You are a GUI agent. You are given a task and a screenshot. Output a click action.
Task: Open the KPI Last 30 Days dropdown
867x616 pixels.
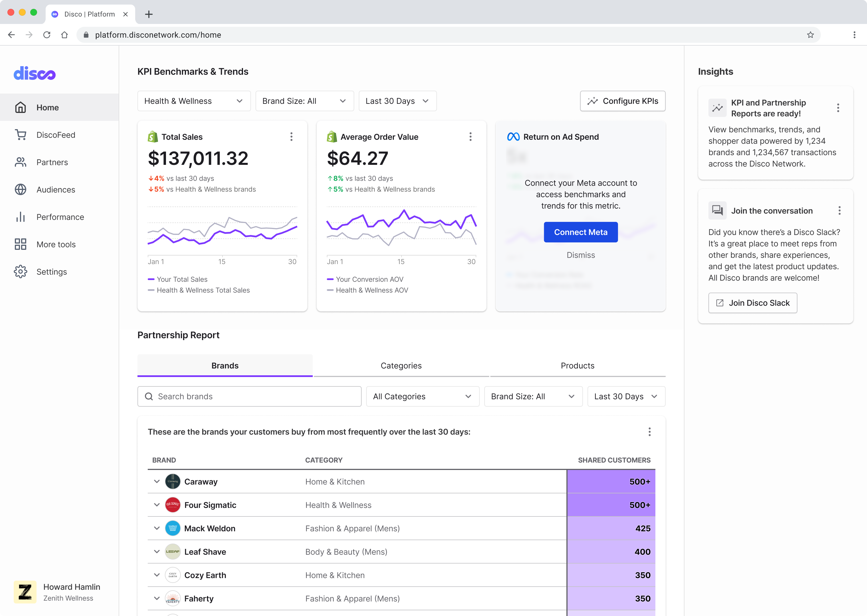pyautogui.click(x=398, y=101)
